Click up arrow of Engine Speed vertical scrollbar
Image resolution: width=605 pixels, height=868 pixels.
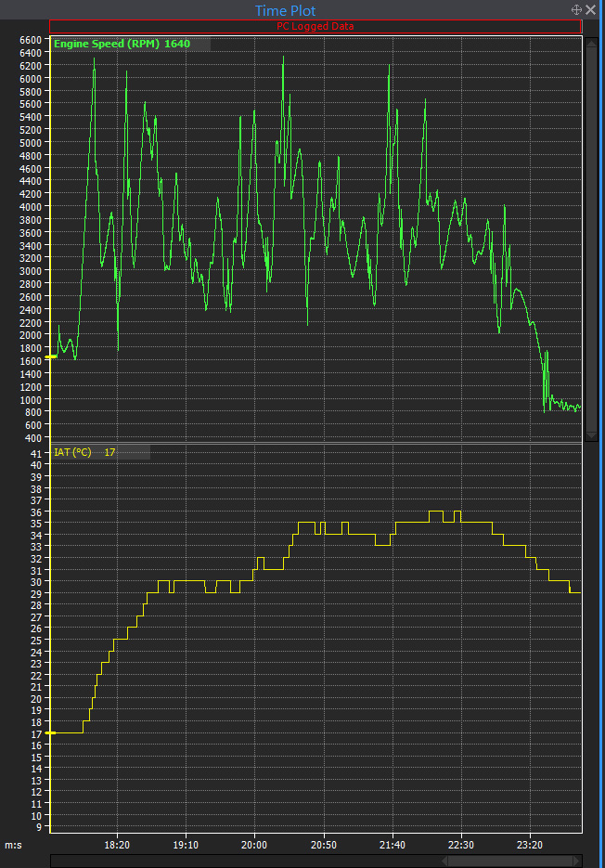591,42
